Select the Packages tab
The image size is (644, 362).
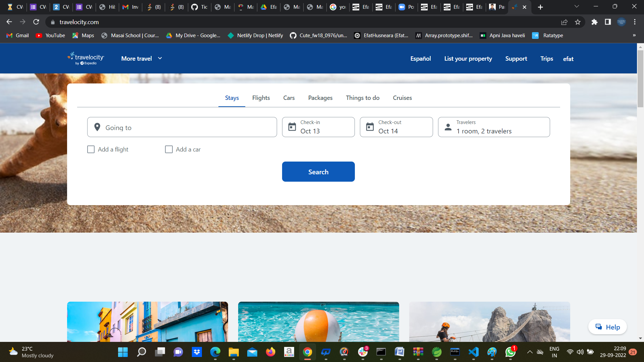[x=320, y=98]
